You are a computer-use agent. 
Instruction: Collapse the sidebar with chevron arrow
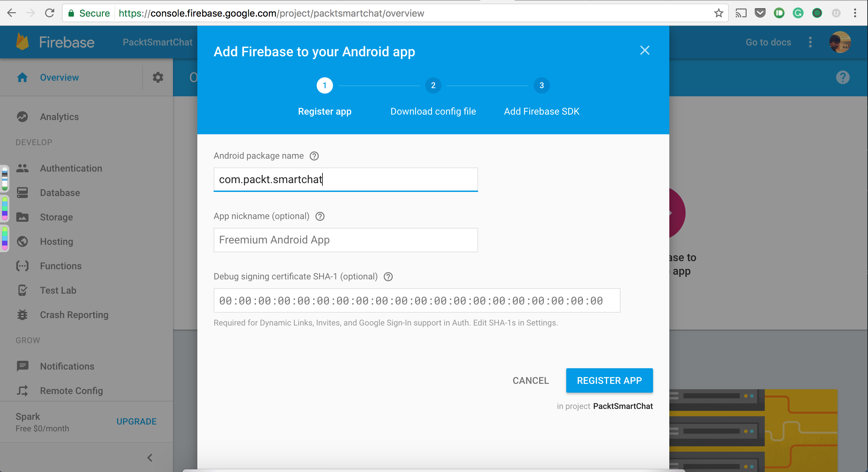point(150,458)
